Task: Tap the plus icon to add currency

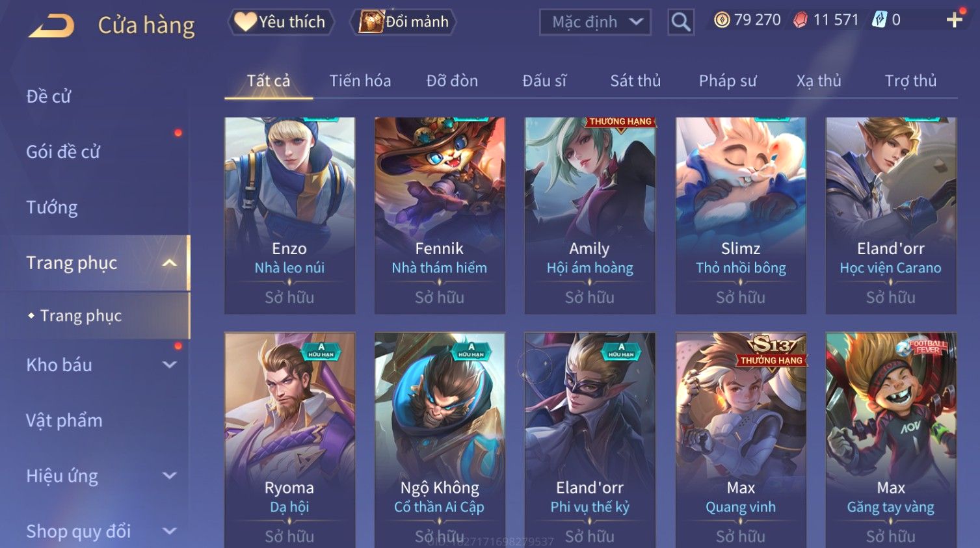Action: [x=954, y=20]
